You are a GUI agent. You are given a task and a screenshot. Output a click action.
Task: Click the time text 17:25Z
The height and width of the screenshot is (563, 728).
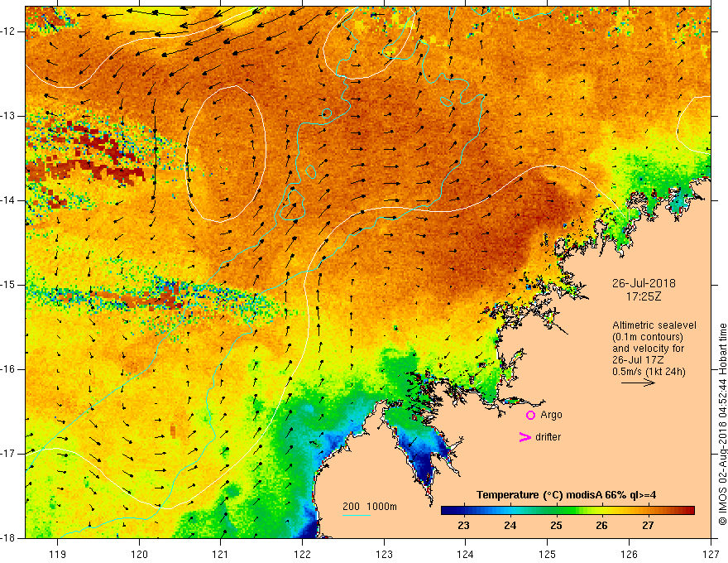[644, 296]
